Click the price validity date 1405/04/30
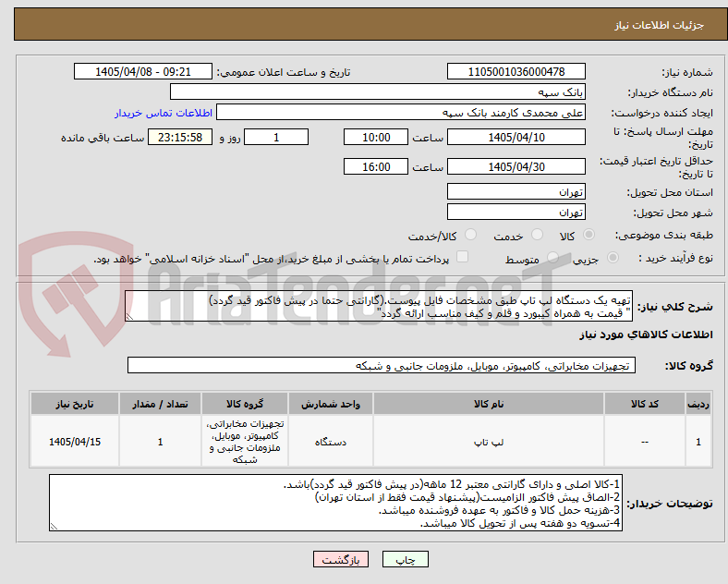The image size is (728, 584). tap(516, 166)
